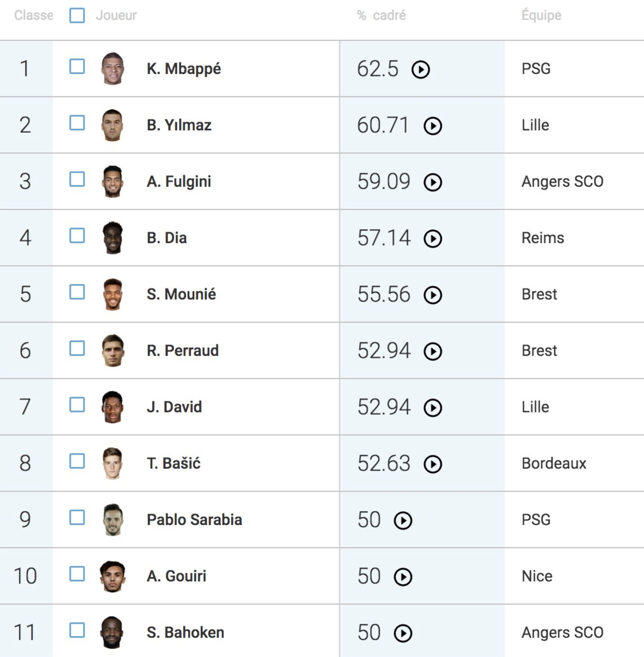Sort by the % cadré column header
This screenshot has height=657, width=644.
pyautogui.click(x=382, y=15)
